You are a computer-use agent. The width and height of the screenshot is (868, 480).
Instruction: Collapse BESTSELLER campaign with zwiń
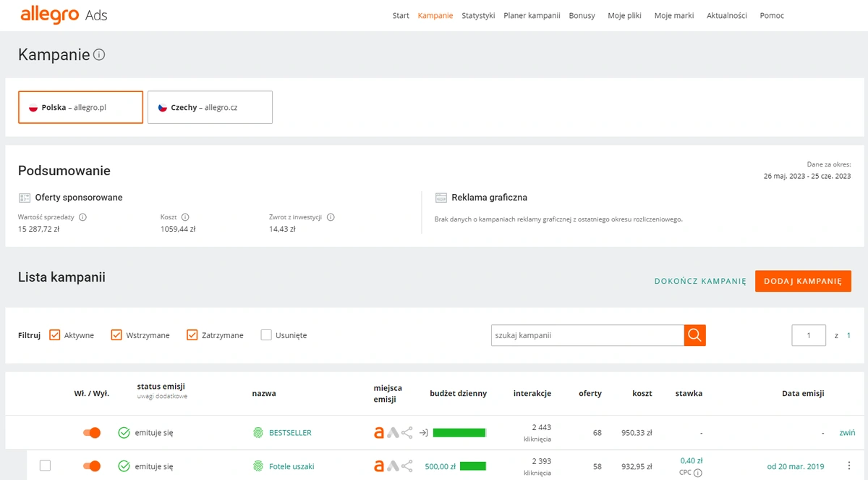tap(847, 433)
